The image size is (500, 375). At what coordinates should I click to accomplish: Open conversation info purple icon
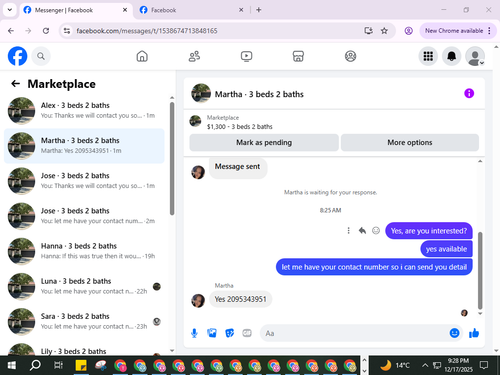point(469,93)
